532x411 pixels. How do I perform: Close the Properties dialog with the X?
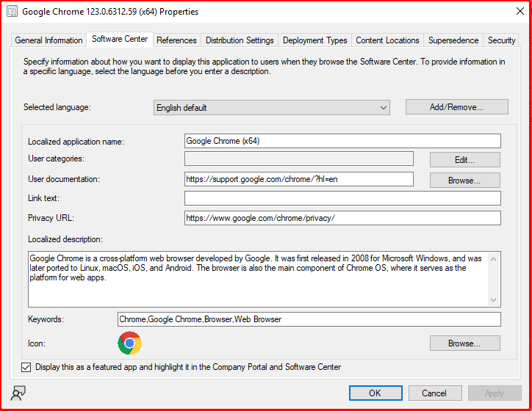(520, 11)
